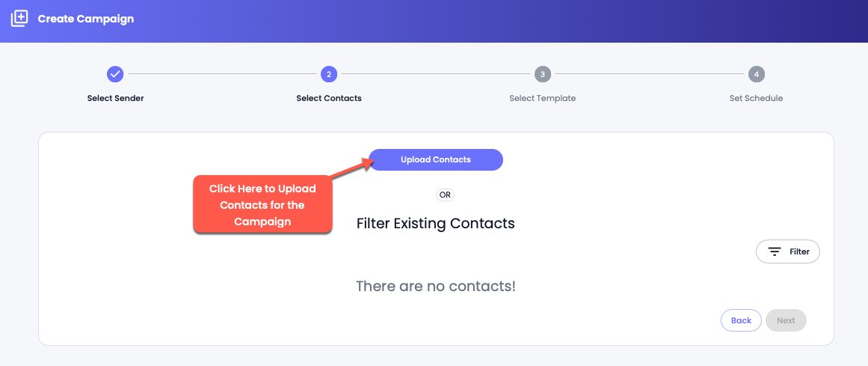Click the step 4 circle icon
Screen dimensions: 868x366
click(756, 74)
